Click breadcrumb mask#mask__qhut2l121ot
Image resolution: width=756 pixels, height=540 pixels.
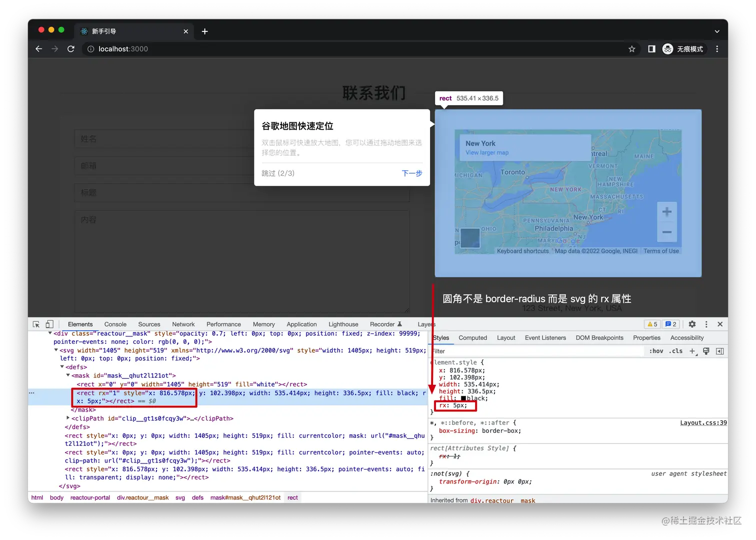(245, 497)
